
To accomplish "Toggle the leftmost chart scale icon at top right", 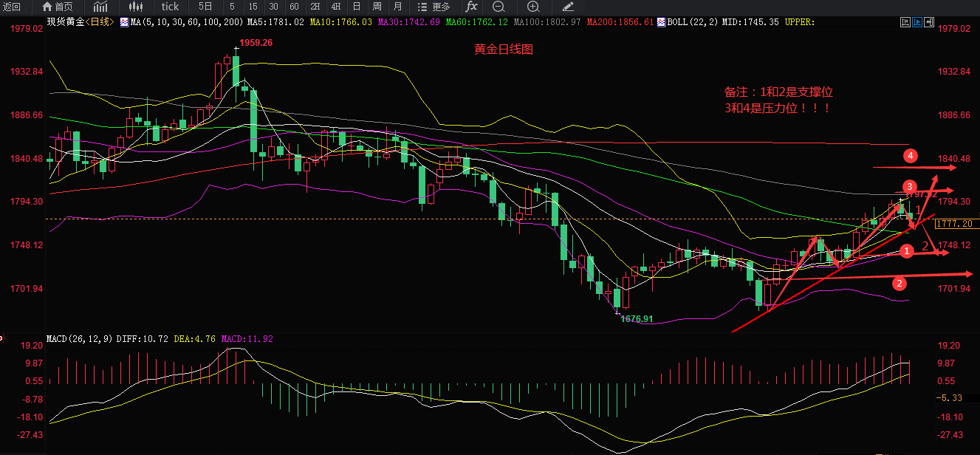I will coord(905,23).
